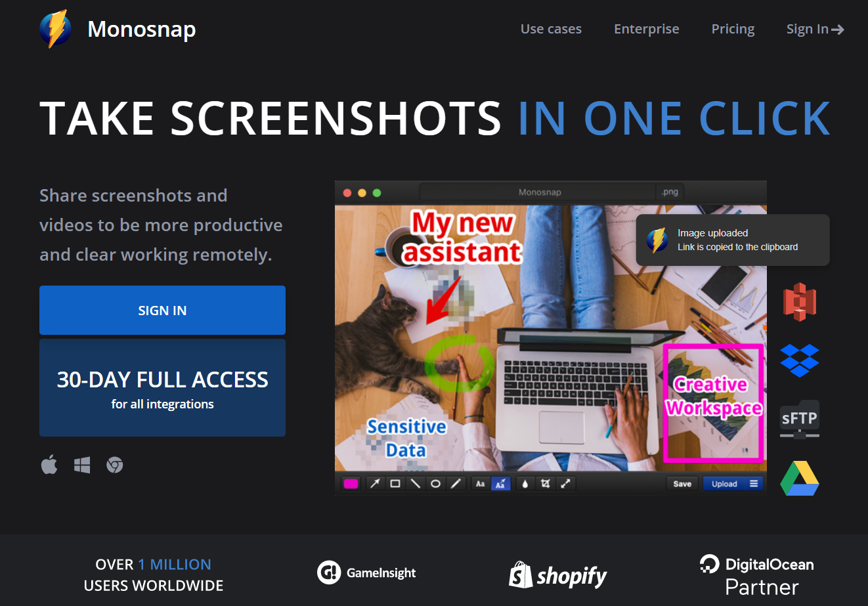Choose the crop tool in editor toolbar
868x606 pixels.
click(x=545, y=484)
